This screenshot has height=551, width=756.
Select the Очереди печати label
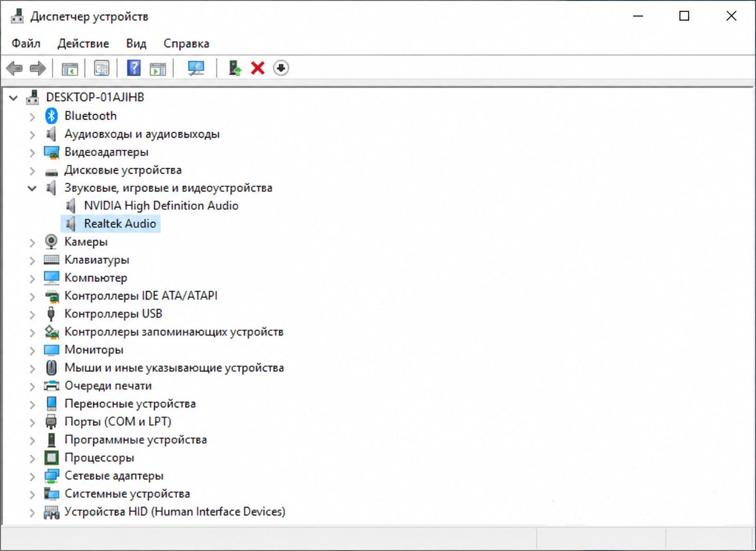(x=108, y=385)
